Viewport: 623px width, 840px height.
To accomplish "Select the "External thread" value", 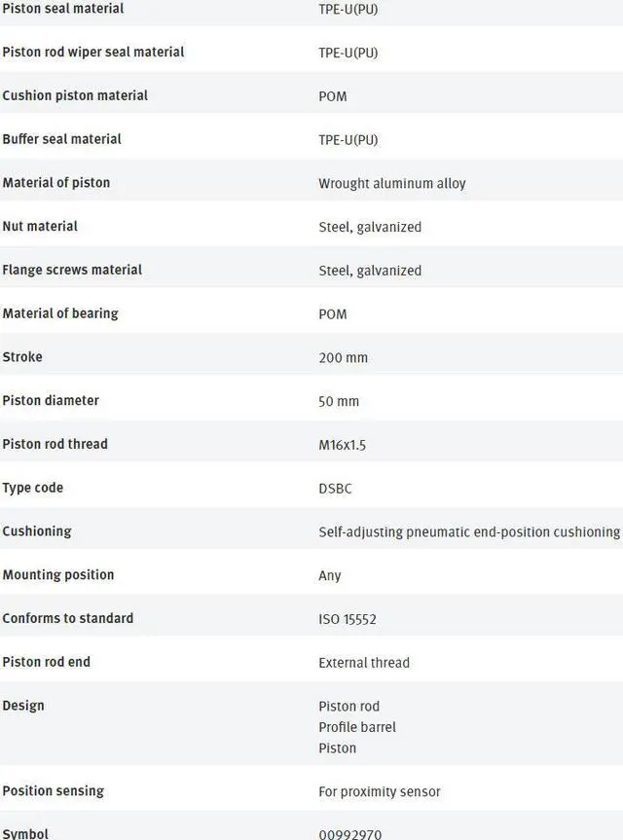I will 364,663.
